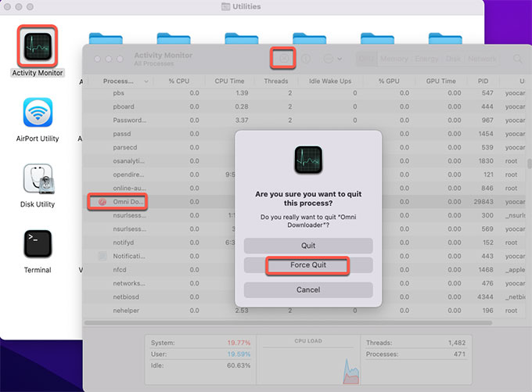
Task: Sort by Idle Wake Ups column
Action: 330,81
